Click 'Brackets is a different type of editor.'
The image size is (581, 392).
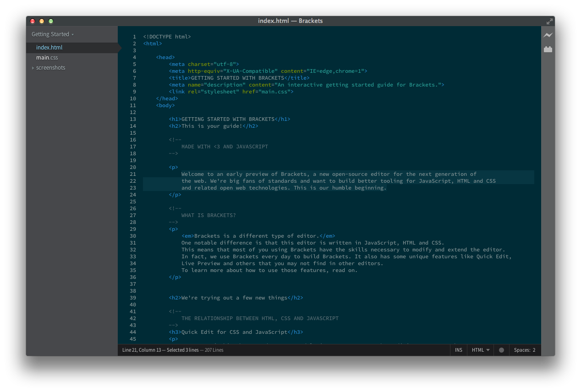tap(257, 236)
